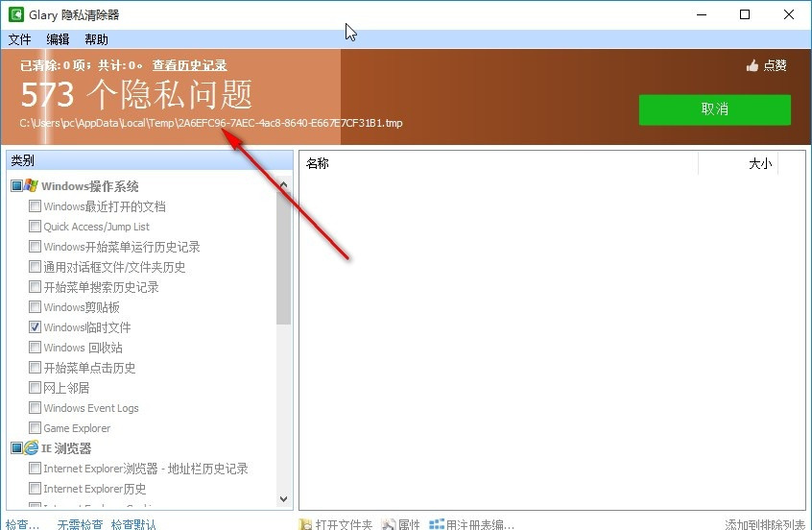Click the 属性 label text
This screenshot has width=812, height=530.
pos(409,524)
